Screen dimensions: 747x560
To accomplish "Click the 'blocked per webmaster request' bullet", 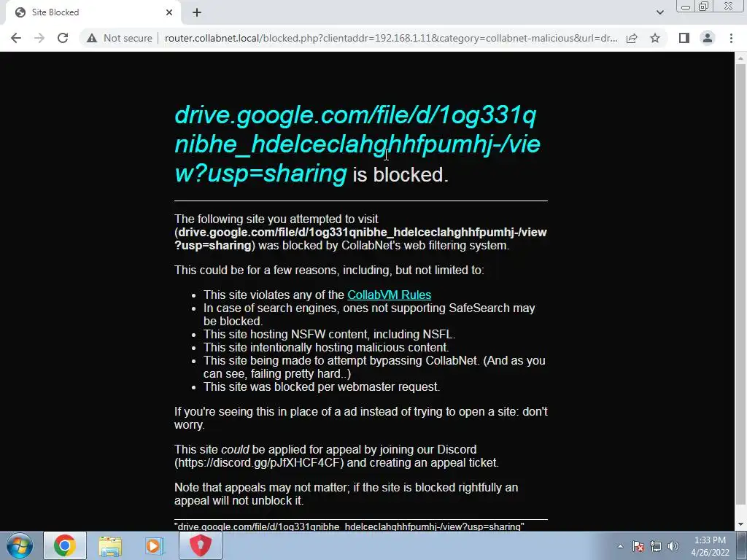I will pos(322,386).
